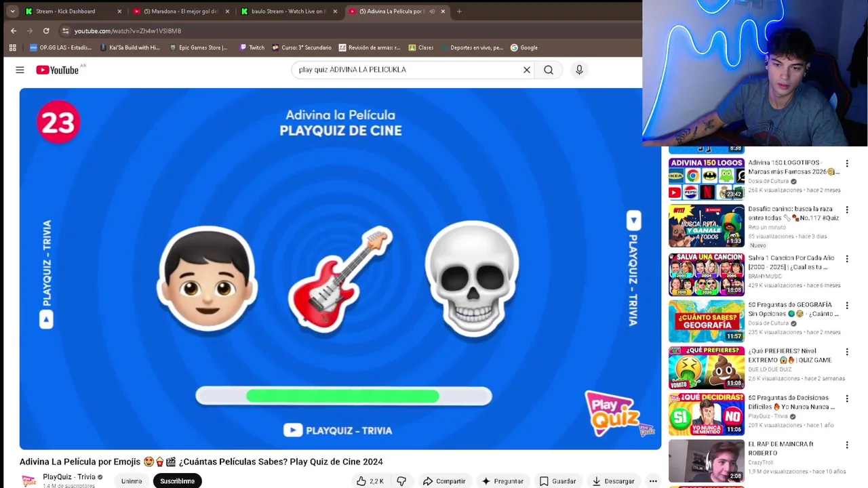Open options menu for Salva 1 Canción video
The image size is (868, 488).
point(846,258)
